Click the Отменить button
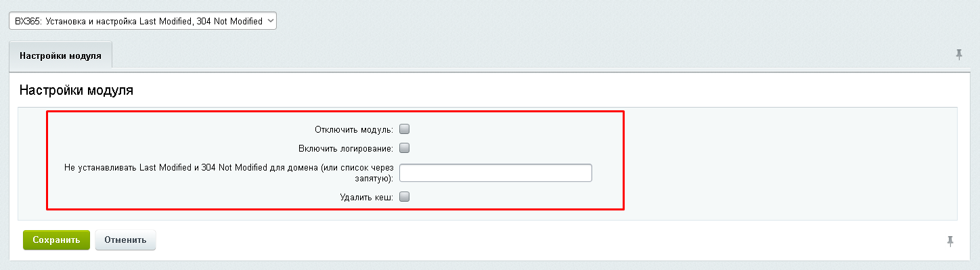Screen dimensions: 980x270 click(x=125, y=240)
